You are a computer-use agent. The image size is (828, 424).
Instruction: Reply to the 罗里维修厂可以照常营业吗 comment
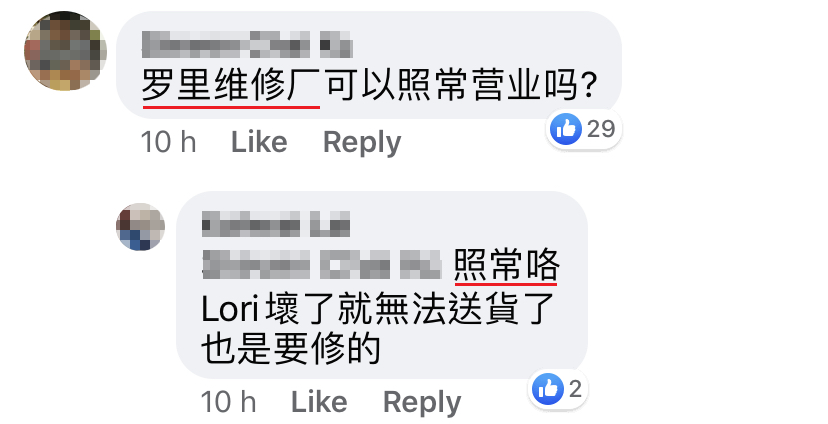coord(362,143)
